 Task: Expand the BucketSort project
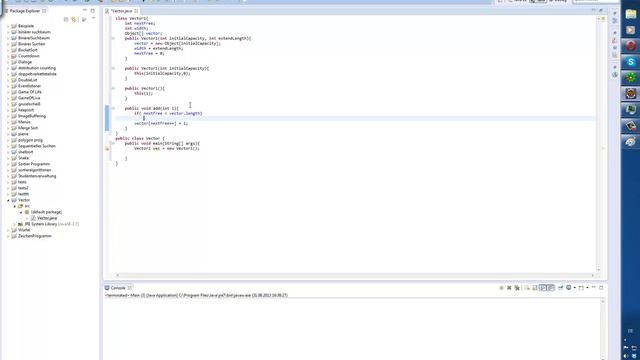[x=8, y=50]
